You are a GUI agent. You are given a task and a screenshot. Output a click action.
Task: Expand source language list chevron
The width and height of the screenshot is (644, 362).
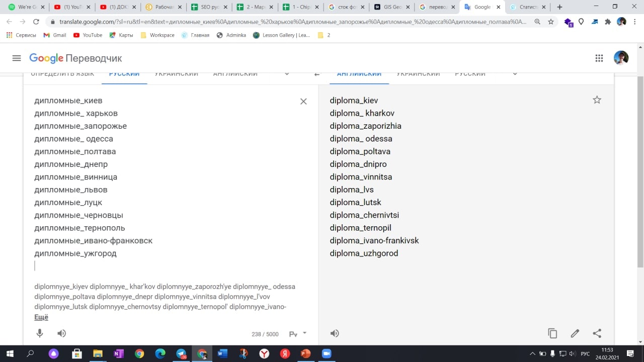click(x=287, y=74)
